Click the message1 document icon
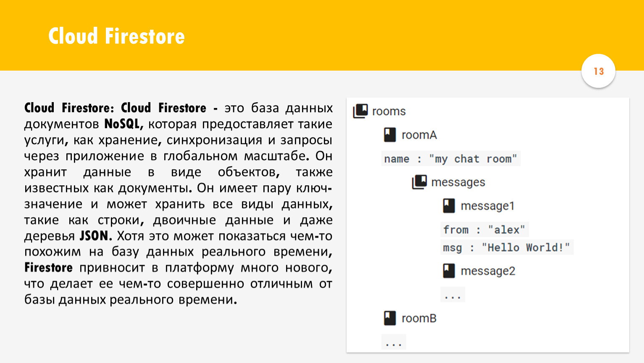The height and width of the screenshot is (363, 644). [449, 206]
